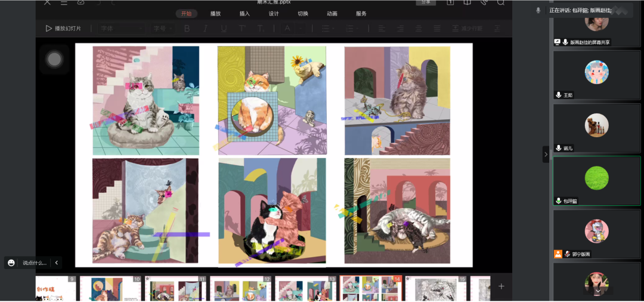Click the increase line spacing icon
Image resolution: width=644 pixels, height=302 pixels.
click(497, 29)
